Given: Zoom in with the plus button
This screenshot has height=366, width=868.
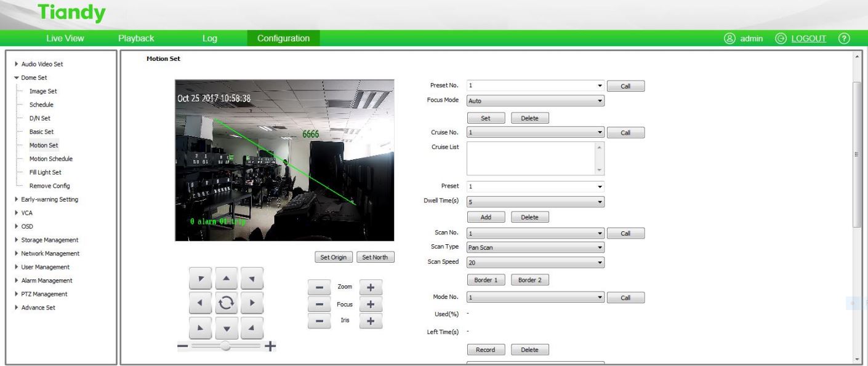Looking at the screenshot, I should pos(371,287).
